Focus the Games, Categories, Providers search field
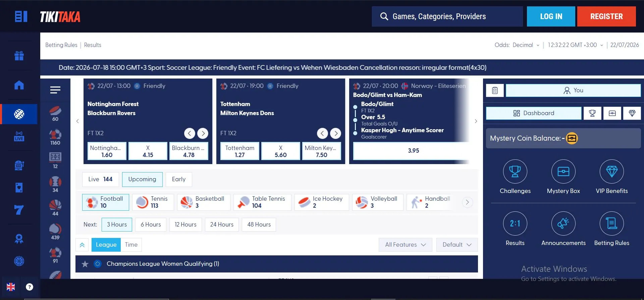This screenshot has width=644, height=300. 447,16
